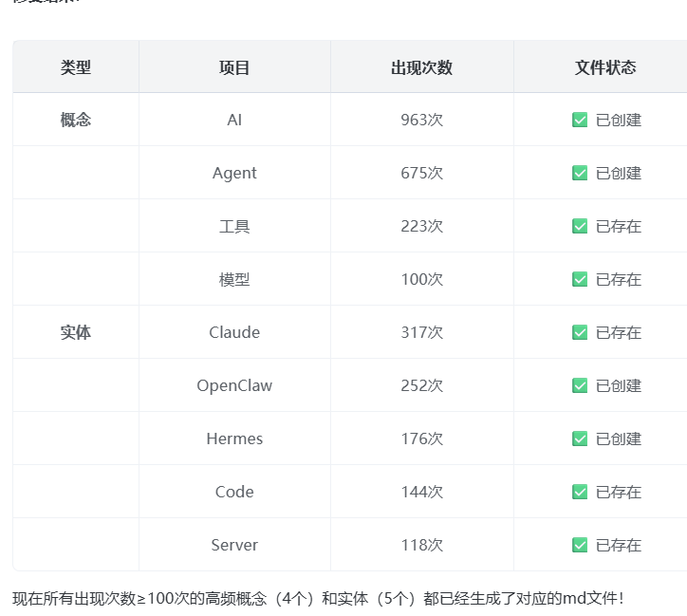The image size is (687, 616).
Task: Select the 实体 type cell
Action: point(76,332)
